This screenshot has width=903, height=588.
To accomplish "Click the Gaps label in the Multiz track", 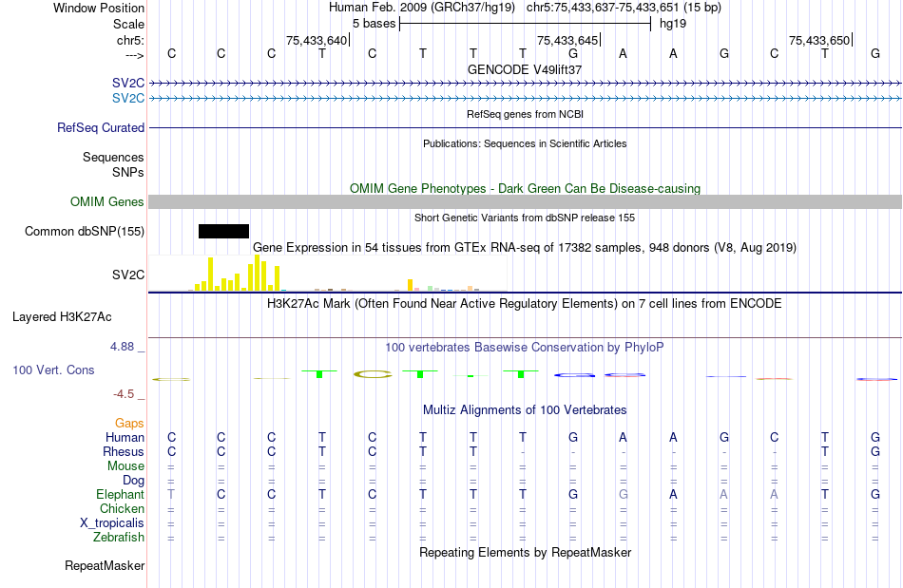I will click(129, 423).
